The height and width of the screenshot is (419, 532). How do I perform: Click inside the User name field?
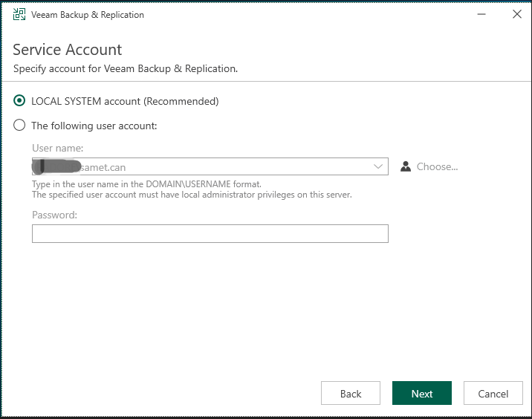[x=210, y=166]
